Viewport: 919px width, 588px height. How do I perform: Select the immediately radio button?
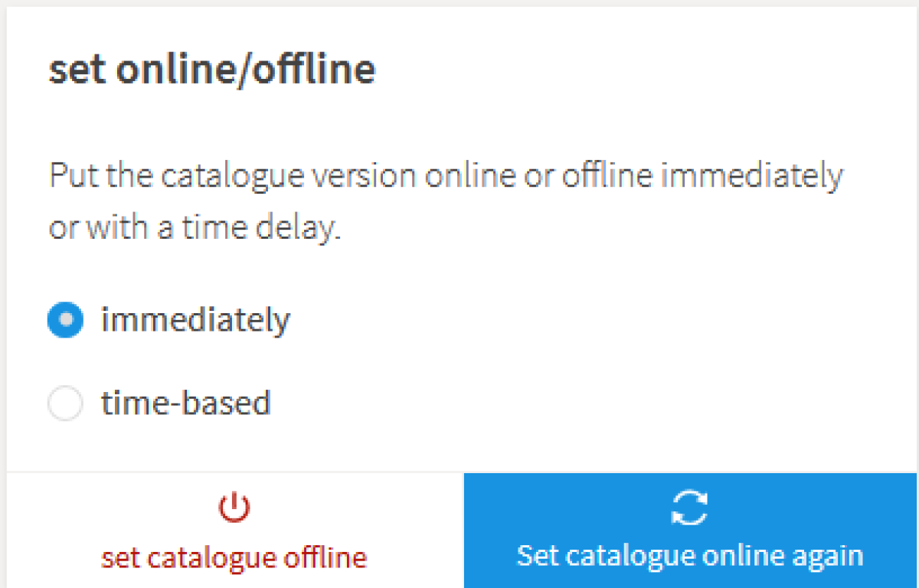pos(65,320)
